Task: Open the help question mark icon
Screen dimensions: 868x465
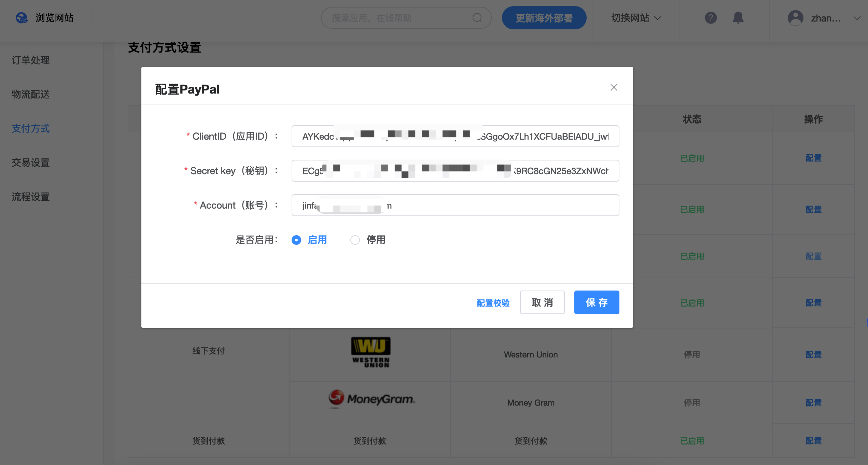Action: tap(711, 18)
